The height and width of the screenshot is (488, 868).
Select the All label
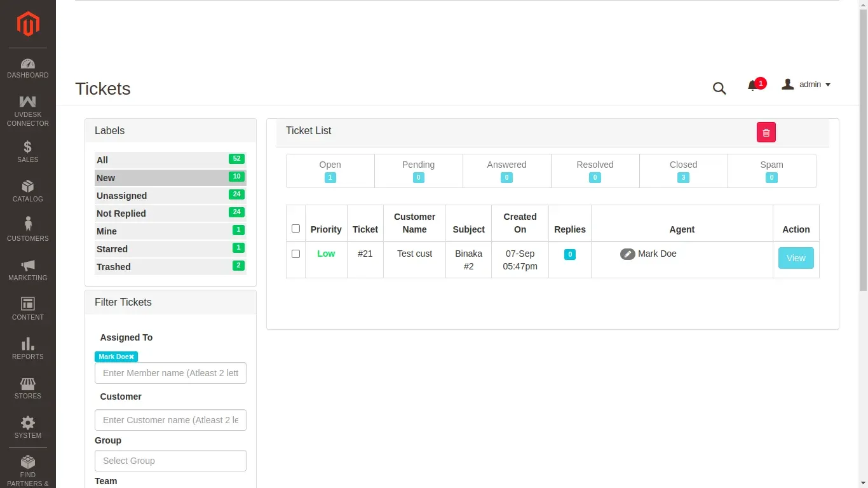pos(170,160)
